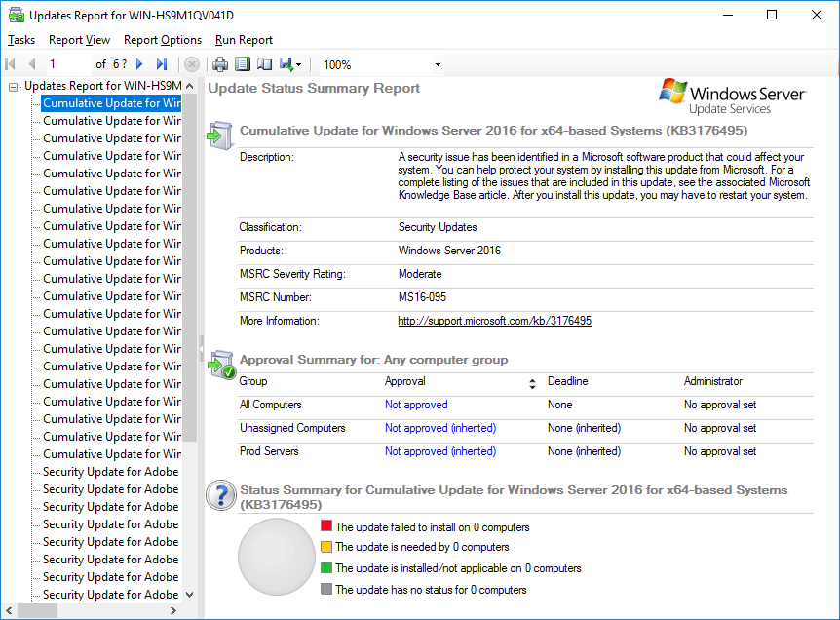Screen dimensions: 840x620
Task: Open the Report View menu
Action: pos(79,40)
